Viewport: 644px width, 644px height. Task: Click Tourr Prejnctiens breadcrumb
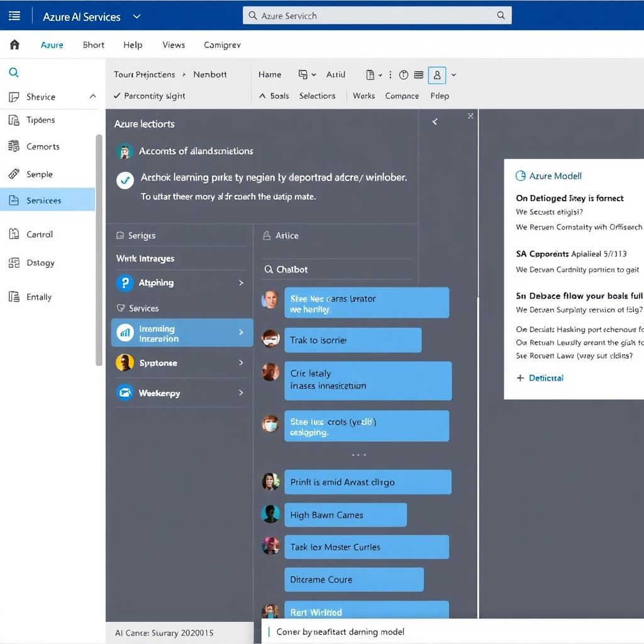(x=144, y=74)
